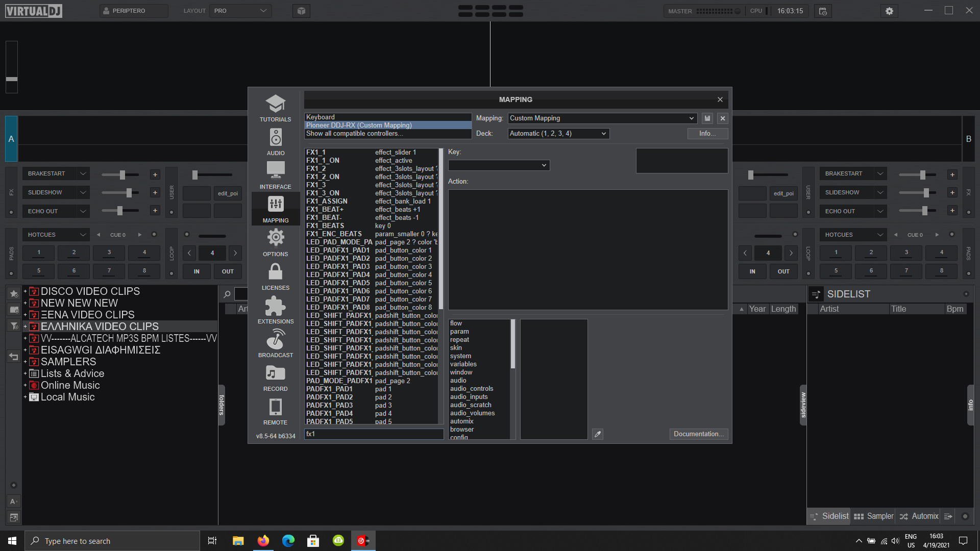Open the Interface settings section

(275, 176)
